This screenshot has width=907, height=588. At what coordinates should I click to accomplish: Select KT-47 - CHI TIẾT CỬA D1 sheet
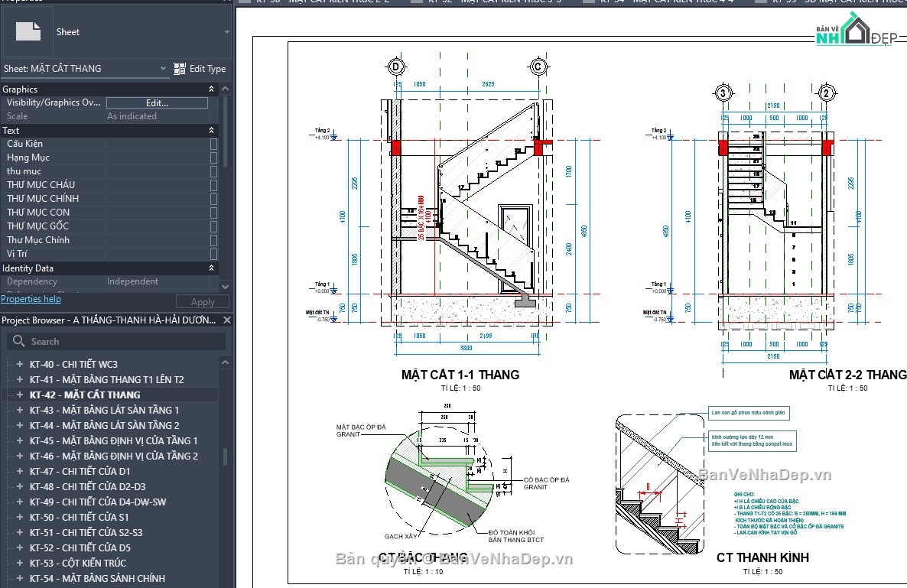[80, 471]
